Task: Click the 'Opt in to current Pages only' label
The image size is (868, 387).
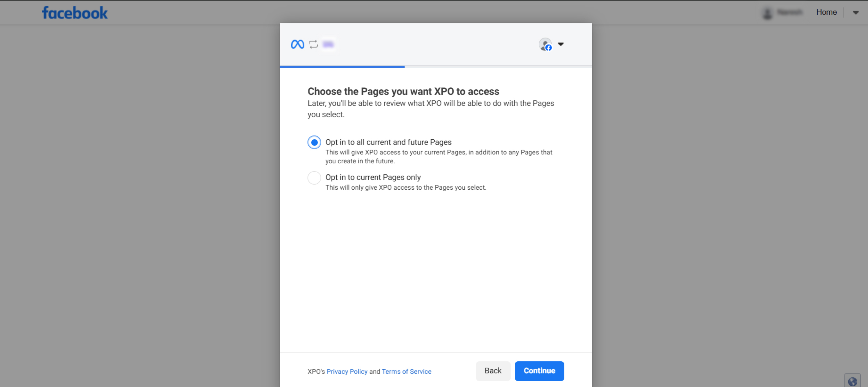Action: [373, 177]
